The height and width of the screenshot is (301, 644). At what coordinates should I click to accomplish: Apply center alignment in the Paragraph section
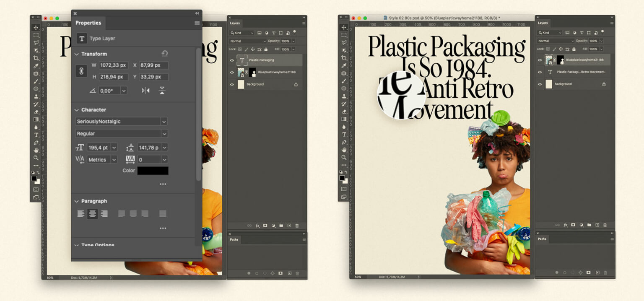(x=93, y=214)
